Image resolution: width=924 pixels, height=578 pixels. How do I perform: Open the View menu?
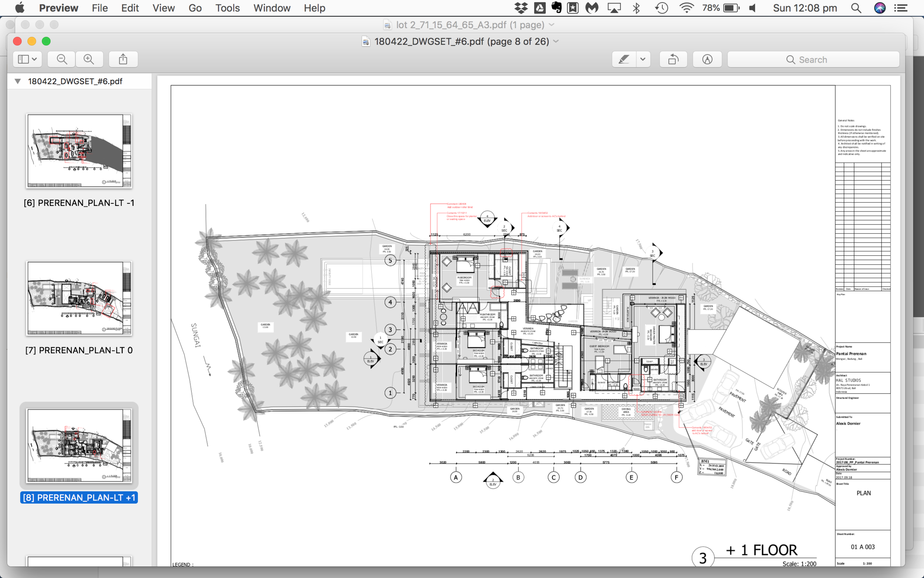pyautogui.click(x=163, y=8)
